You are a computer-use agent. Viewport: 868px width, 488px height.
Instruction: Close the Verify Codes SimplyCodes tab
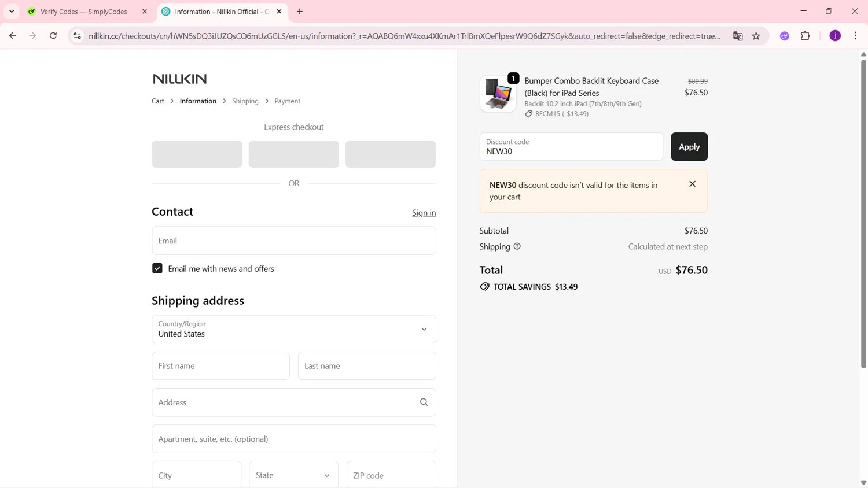(145, 12)
